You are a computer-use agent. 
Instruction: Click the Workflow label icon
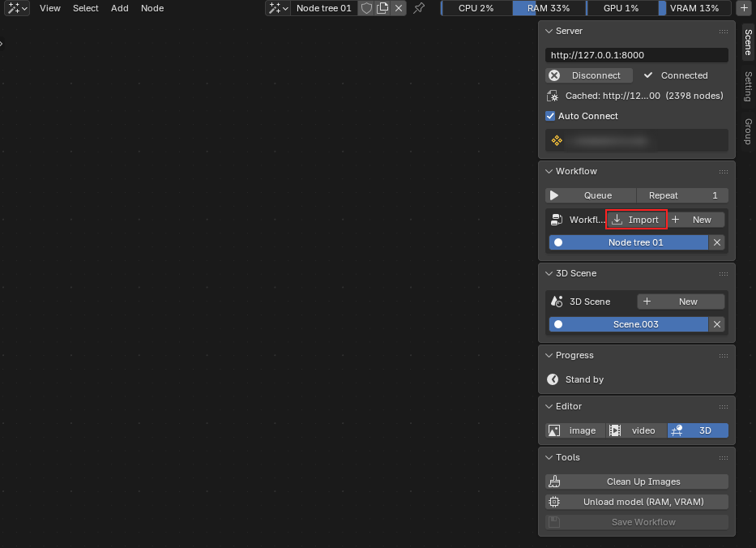click(557, 220)
